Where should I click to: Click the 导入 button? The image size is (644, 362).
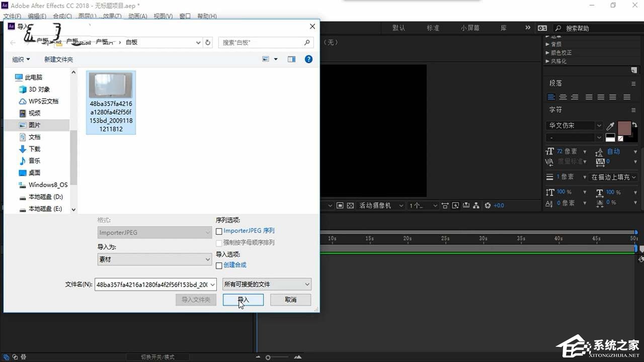tap(243, 300)
